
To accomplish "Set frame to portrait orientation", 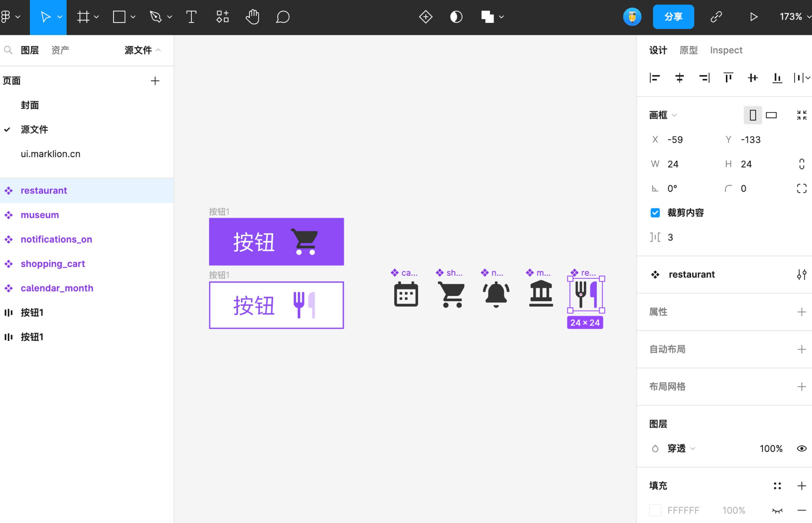I will pyautogui.click(x=753, y=115).
